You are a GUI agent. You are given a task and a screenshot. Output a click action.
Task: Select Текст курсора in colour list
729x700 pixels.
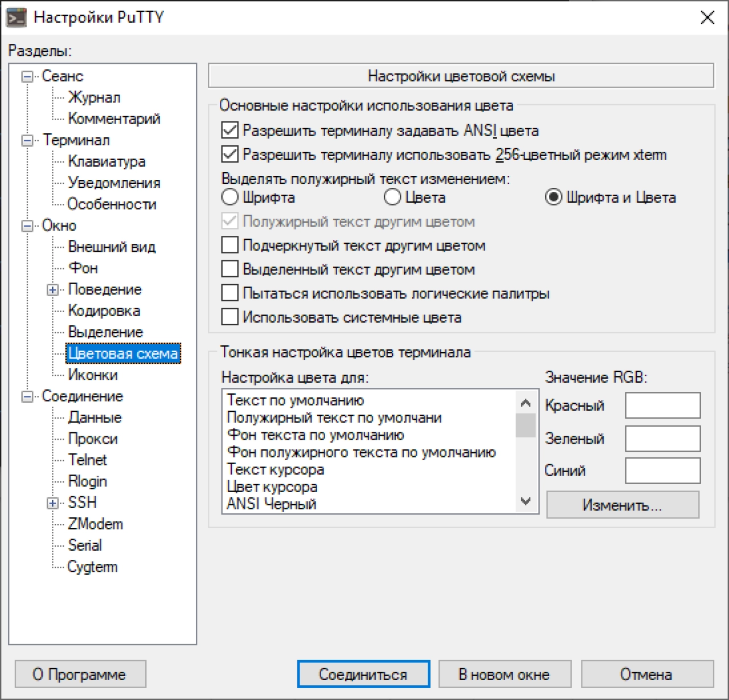(x=369, y=469)
